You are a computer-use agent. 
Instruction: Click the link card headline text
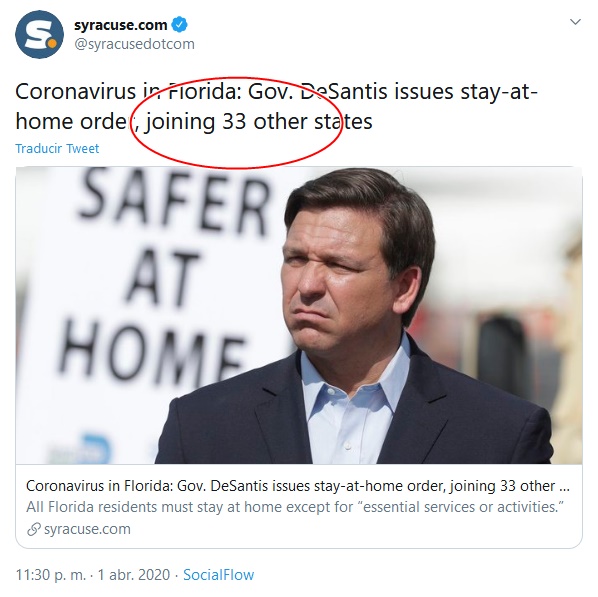(x=298, y=486)
